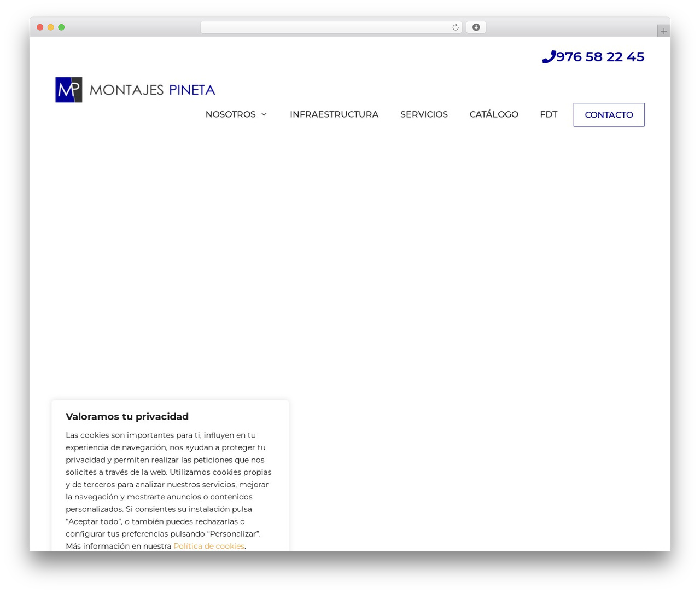Click the red close window button

tap(40, 27)
